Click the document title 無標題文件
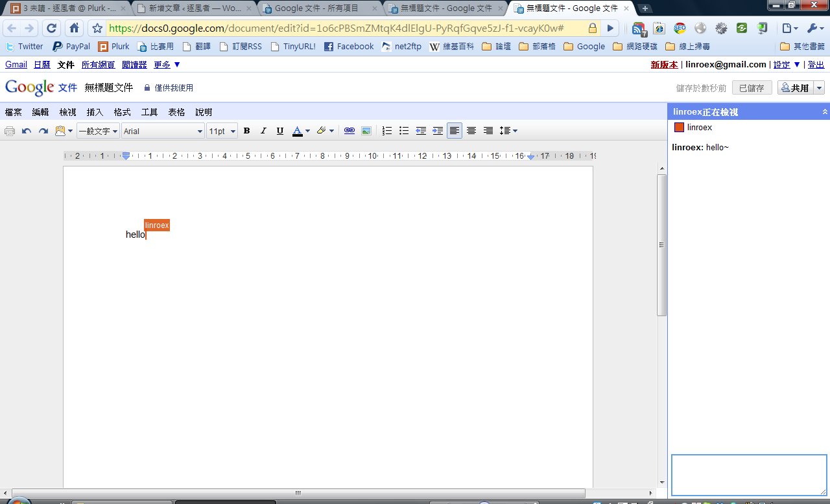This screenshot has width=830, height=504. (108, 87)
